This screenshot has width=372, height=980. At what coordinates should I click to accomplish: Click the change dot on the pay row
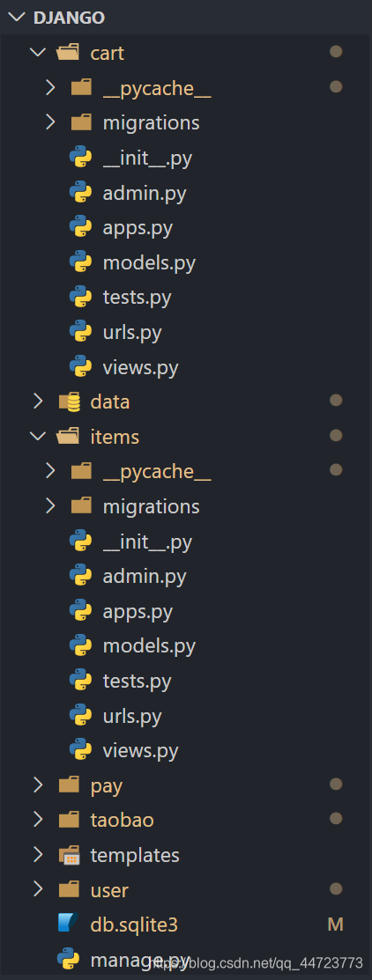[336, 784]
